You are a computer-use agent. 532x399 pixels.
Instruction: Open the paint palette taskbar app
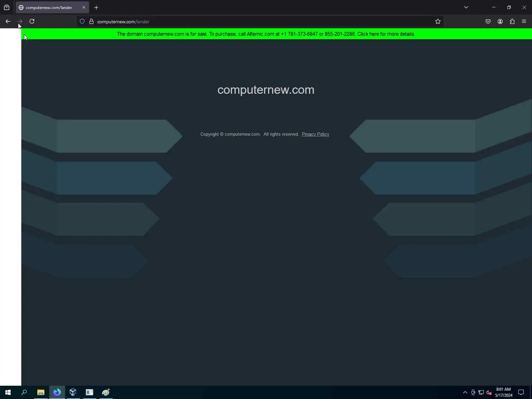[x=106, y=392]
